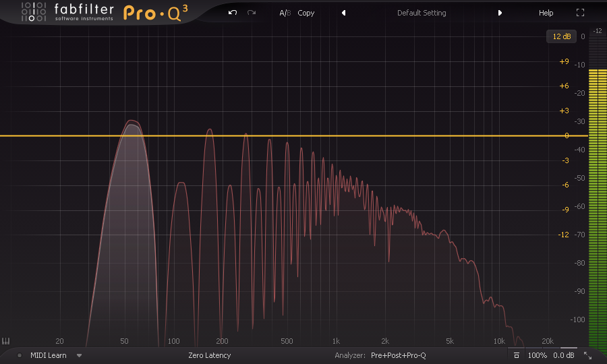Toggle the A/B state switch

click(285, 13)
